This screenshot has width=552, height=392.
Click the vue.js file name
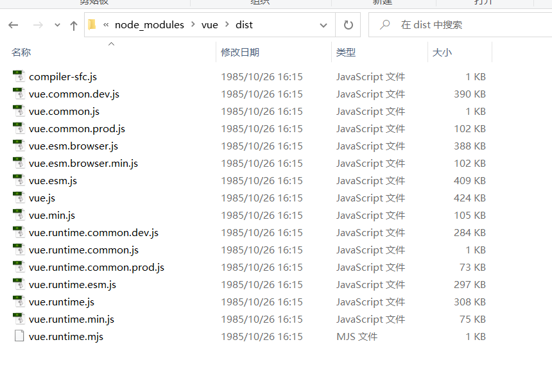42,198
